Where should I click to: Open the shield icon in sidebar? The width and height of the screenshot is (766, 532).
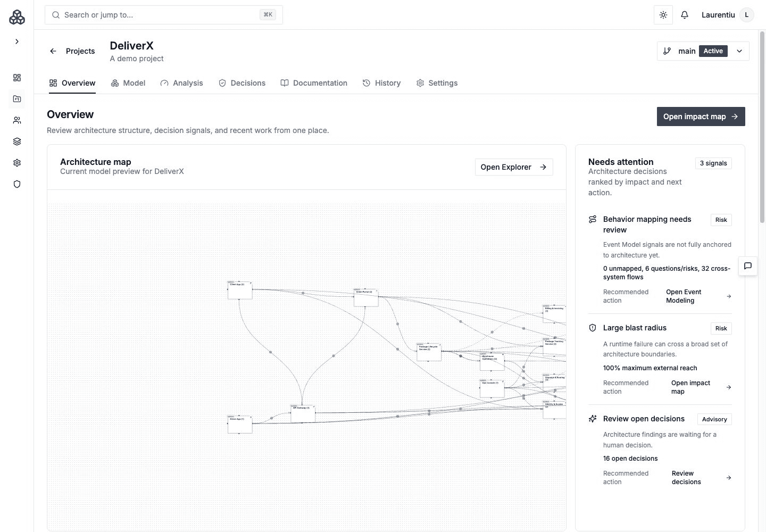coord(17,184)
